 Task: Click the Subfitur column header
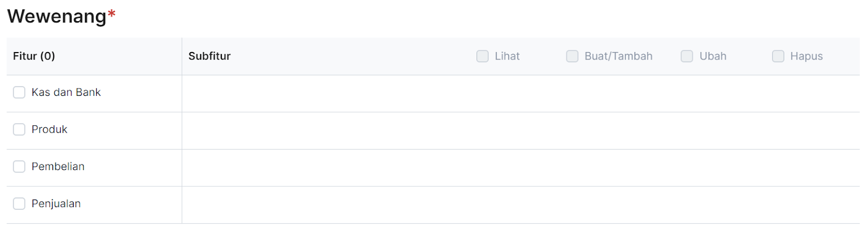pyautogui.click(x=209, y=56)
